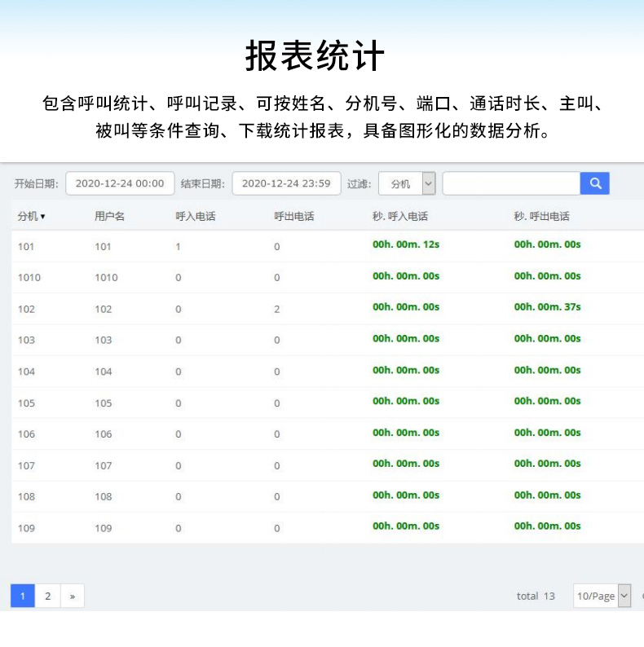Select the row for extension 101
Image resolution: width=644 pixels, height=647 pixels.
click(26, 246)
